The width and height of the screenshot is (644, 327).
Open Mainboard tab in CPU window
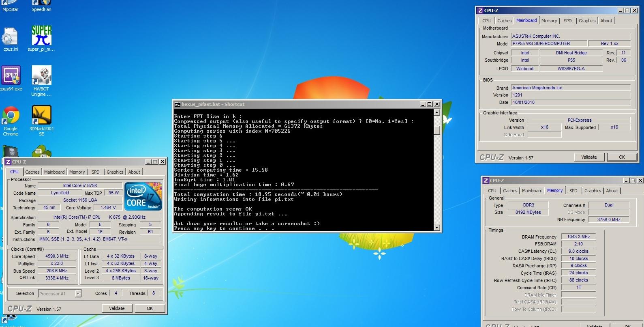54,172
